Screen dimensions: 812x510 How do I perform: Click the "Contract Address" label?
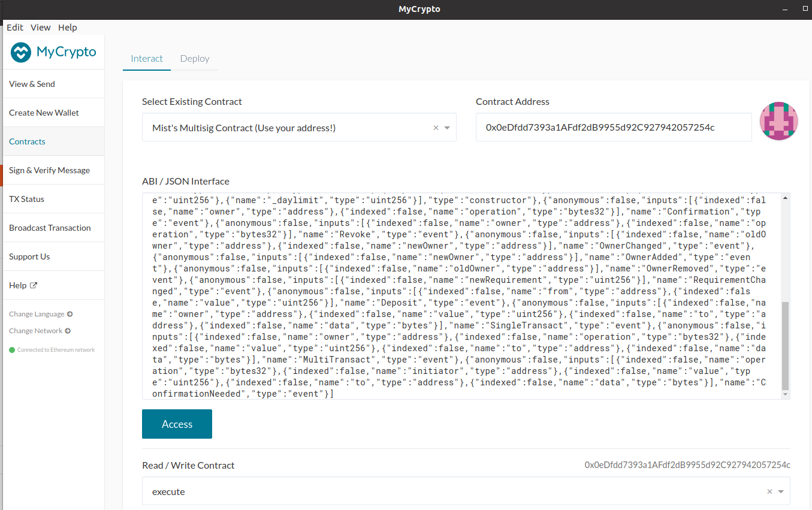(x=512, y=102)
